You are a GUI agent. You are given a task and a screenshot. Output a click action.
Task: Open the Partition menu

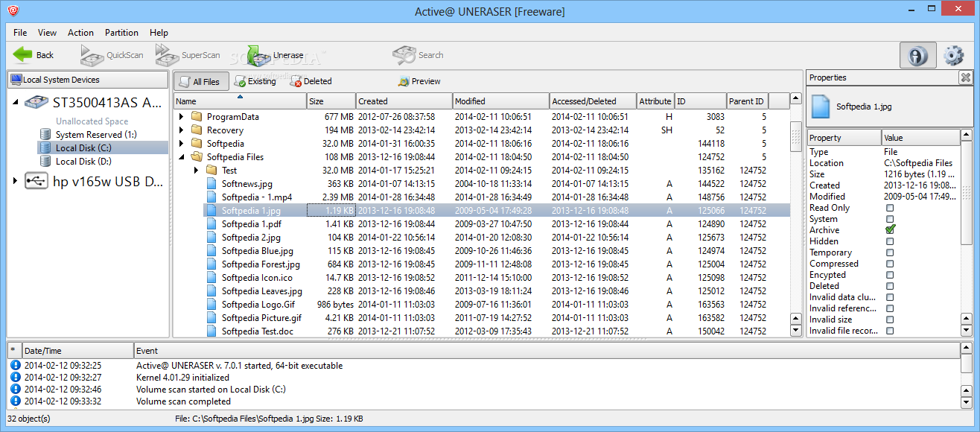pos(121,33)
